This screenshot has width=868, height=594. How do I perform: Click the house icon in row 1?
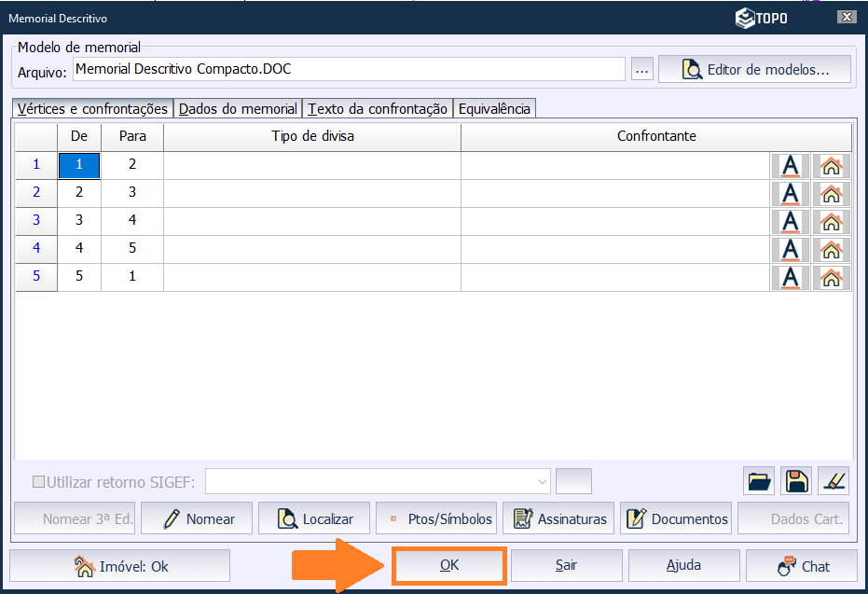coord(832,166)
